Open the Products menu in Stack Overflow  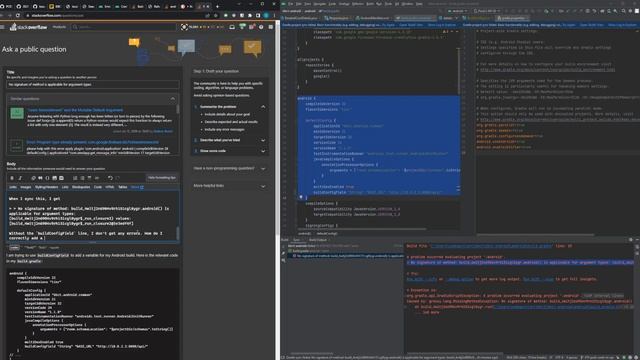tap(59, 27)
